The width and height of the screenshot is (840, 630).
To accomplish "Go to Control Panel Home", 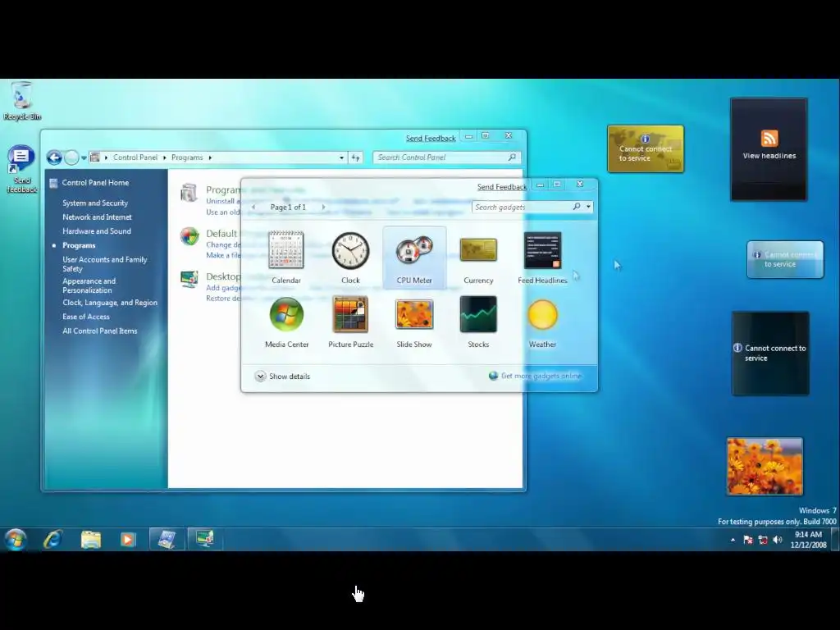I will point(95,183).
